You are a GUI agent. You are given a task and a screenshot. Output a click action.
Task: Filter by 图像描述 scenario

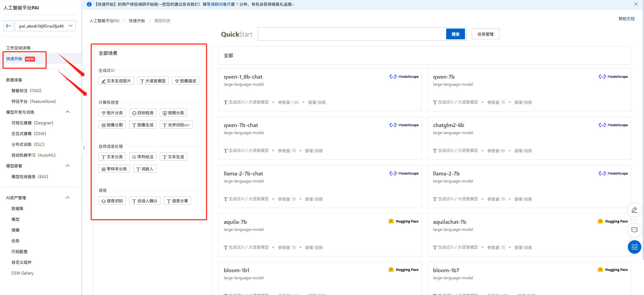point(185,81)
